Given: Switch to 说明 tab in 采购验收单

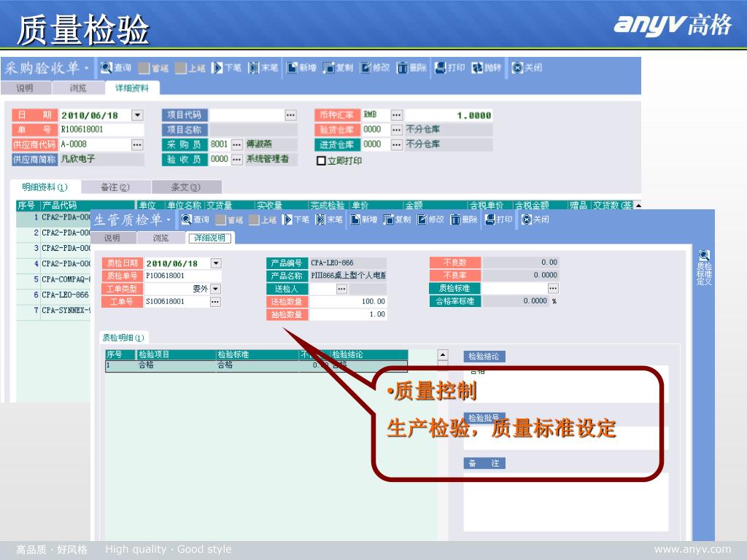Looking at the screenshot, I should (x=26, y=88).
